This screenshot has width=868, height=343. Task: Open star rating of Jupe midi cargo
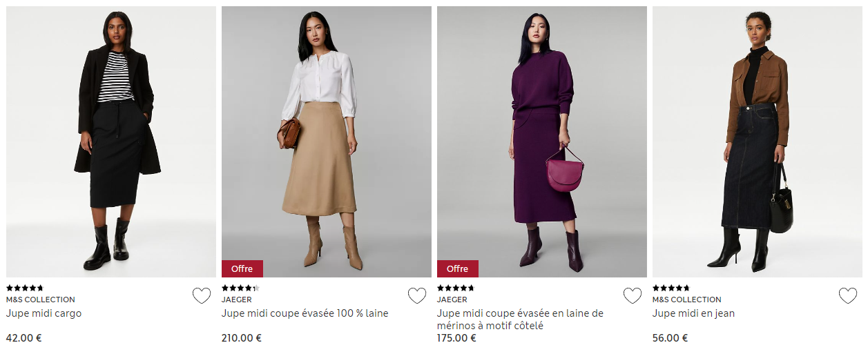tap(25, 288)
